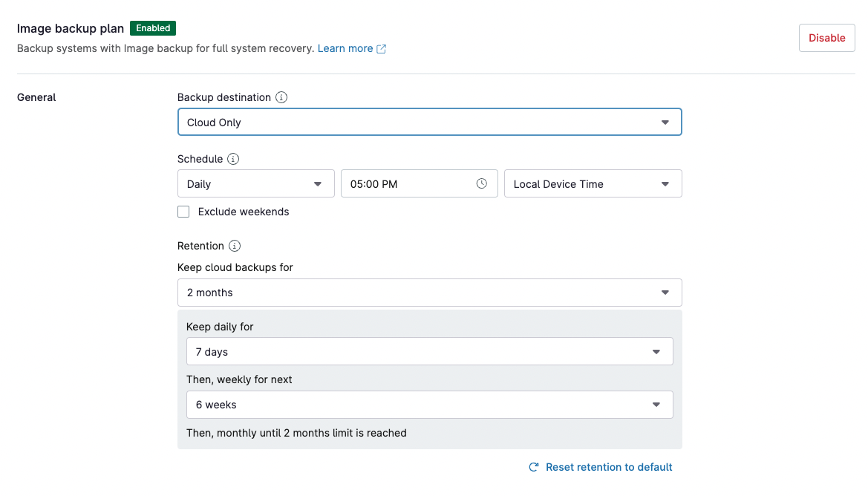Viewport: 868px width, 496px height.
Task: Open the Keep cloud backups for dropdown
Action: click(429, 293)
